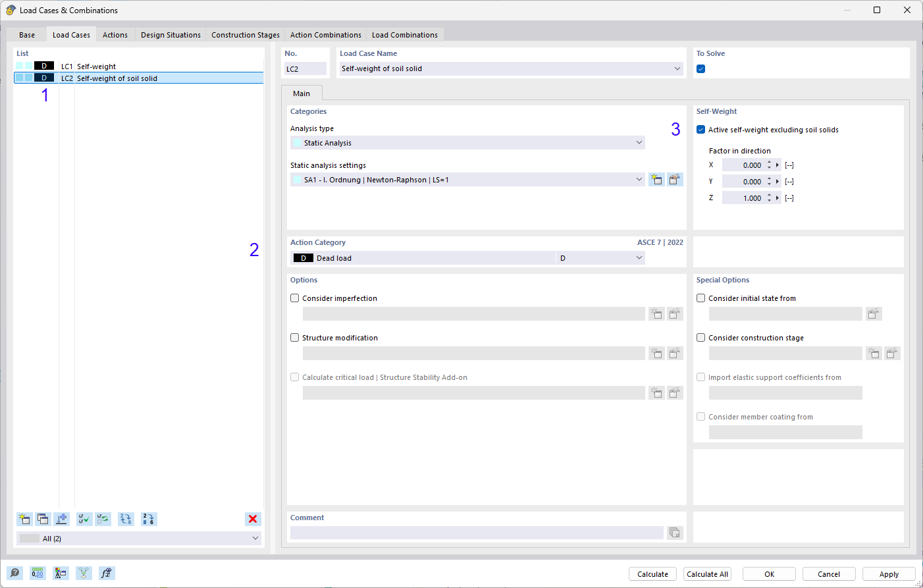923x588 pixels.
Task: Open the help icon at bottom left
Action: [x=15, y=573]
